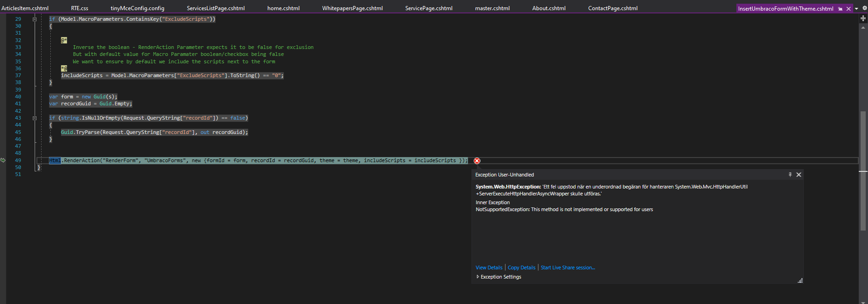The height and width of the screenshot is (304, 868).
Task: Click the NotSupportedException message text
Action: 564,209
